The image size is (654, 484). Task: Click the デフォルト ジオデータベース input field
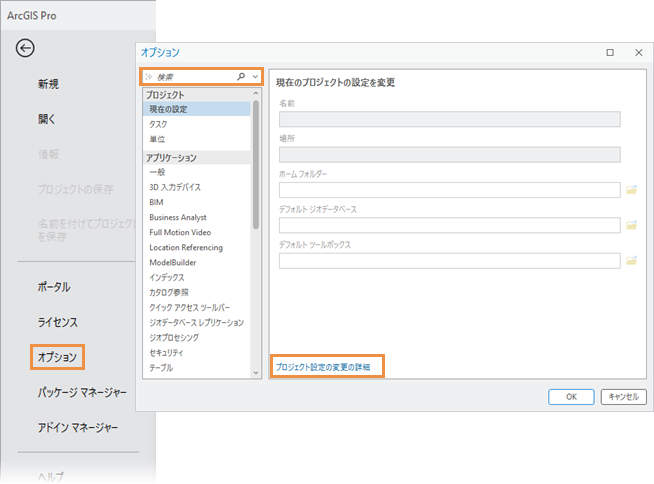450,225
